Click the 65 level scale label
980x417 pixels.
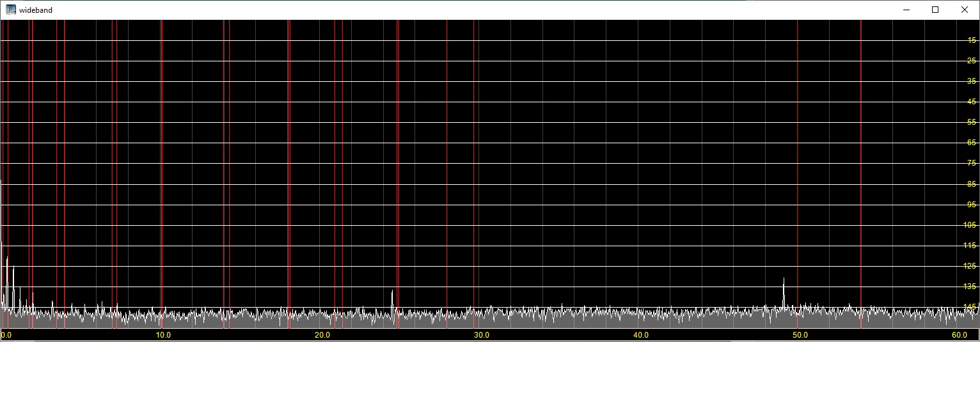point(972,143)
